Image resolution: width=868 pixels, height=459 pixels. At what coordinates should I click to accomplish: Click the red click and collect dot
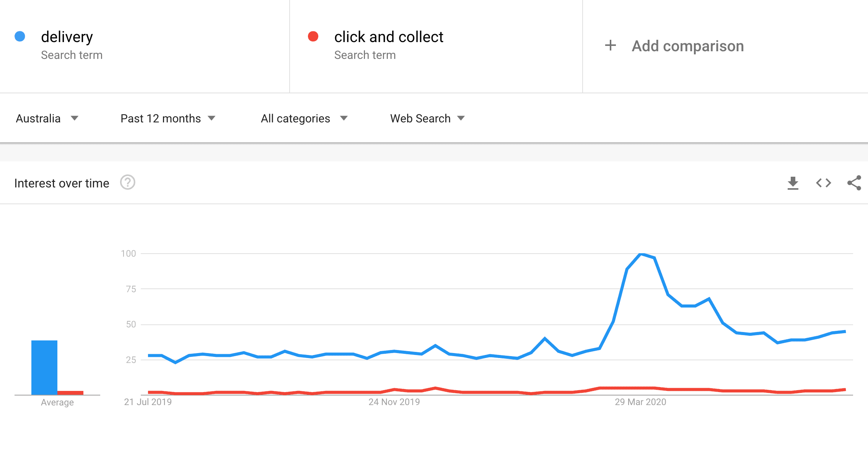point(313,36)
